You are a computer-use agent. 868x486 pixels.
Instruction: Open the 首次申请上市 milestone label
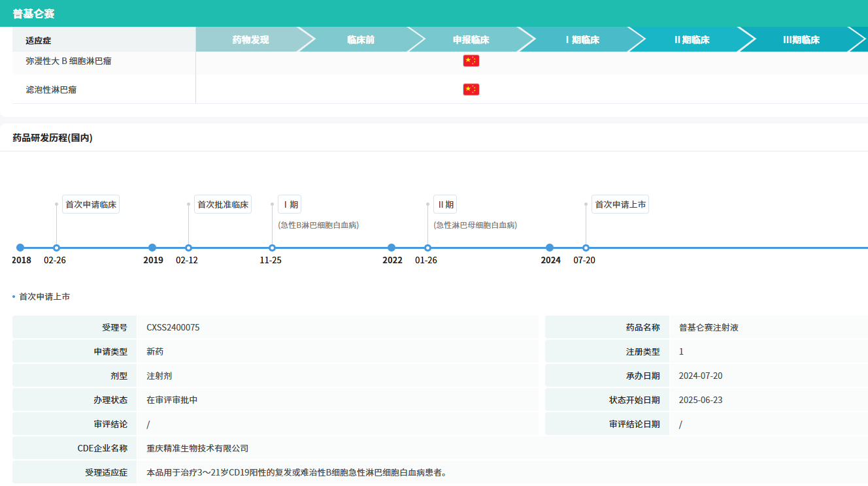click(620, 204)
